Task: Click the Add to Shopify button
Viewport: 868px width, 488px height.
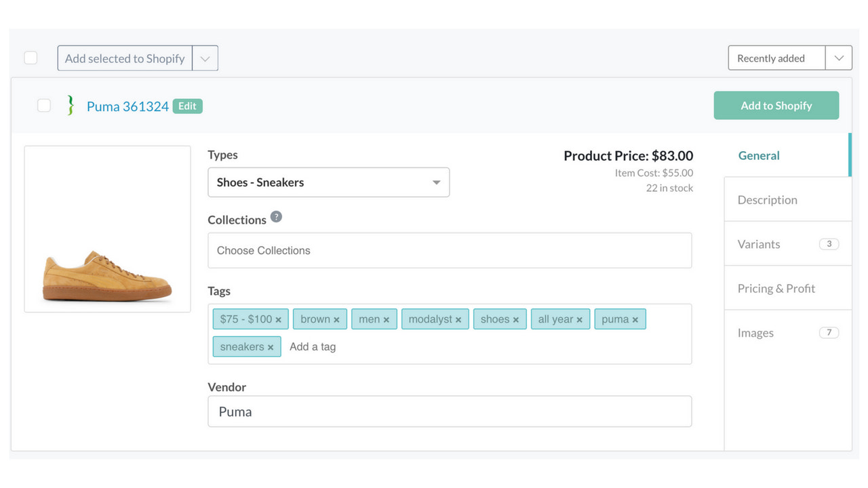Action: tap(776, 105)
